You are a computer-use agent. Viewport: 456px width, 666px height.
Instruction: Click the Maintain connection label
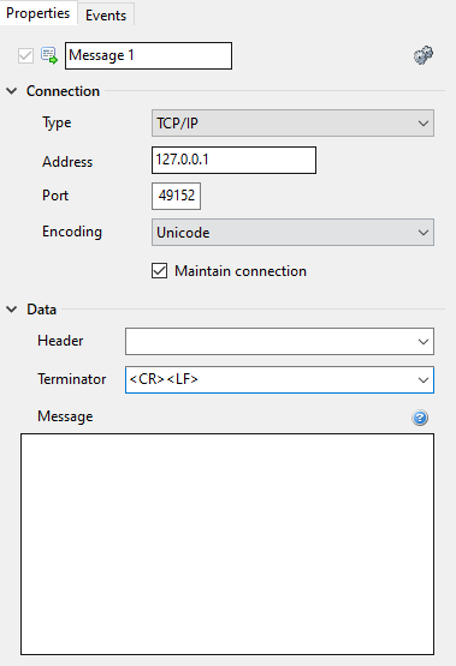[x=241, y=271]
